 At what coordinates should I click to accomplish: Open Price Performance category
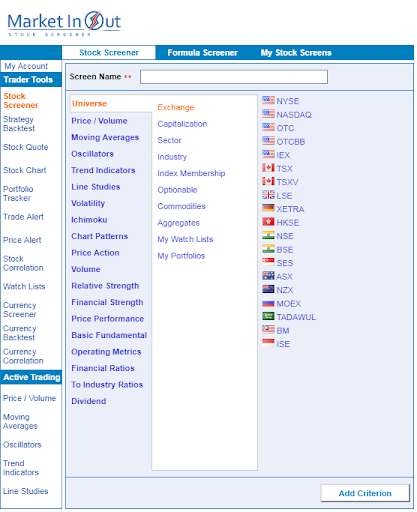coord(107,319)
